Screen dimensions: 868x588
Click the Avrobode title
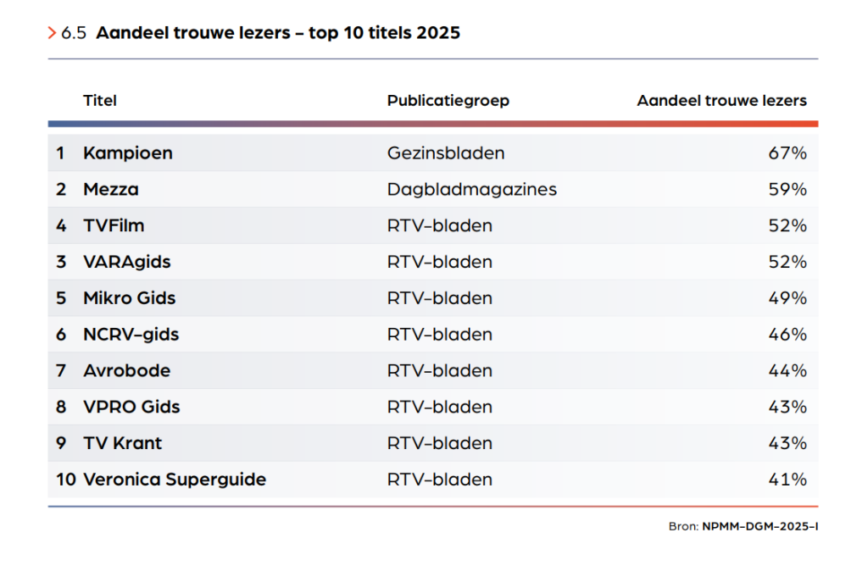[127, 371]
